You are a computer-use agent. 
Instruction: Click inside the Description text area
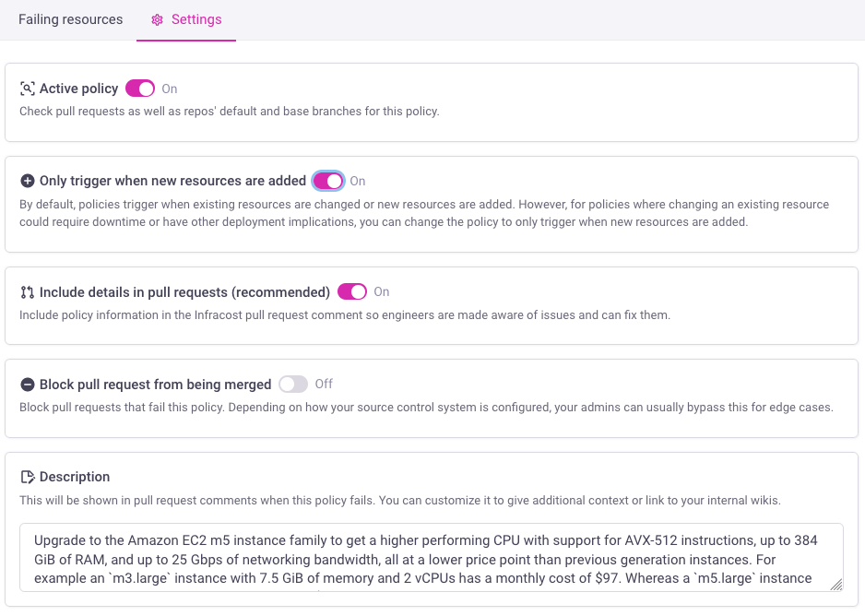coord(432,558)
